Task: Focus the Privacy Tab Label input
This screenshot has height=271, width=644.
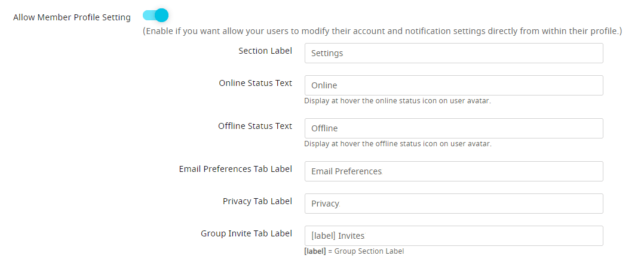Action: coord(454,203)
